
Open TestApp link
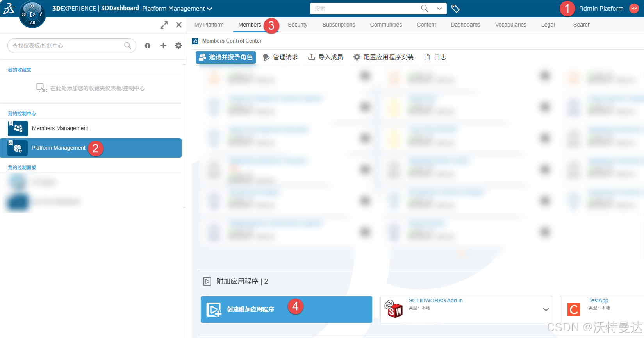(598, 300)
